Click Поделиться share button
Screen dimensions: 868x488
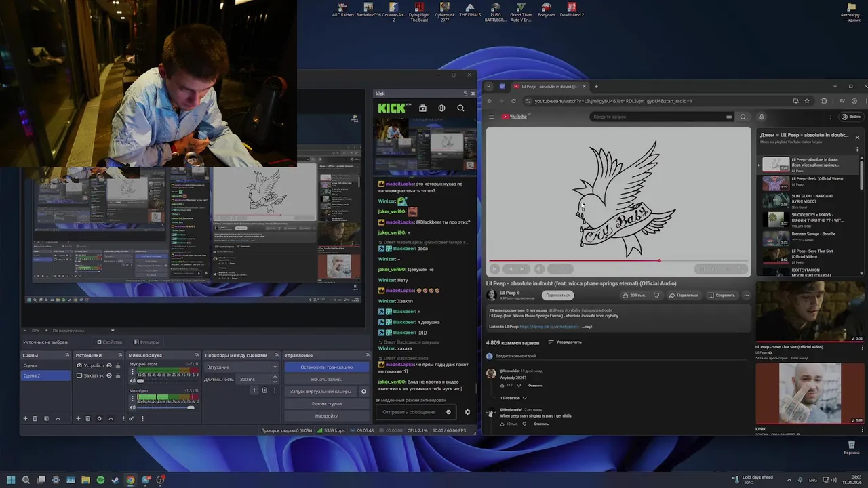point(684,295)
